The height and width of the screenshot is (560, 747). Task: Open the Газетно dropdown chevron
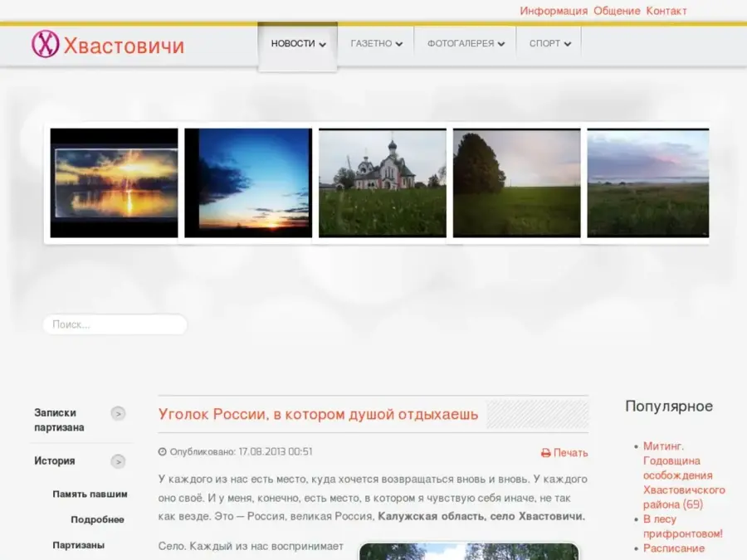click(399, 44)
